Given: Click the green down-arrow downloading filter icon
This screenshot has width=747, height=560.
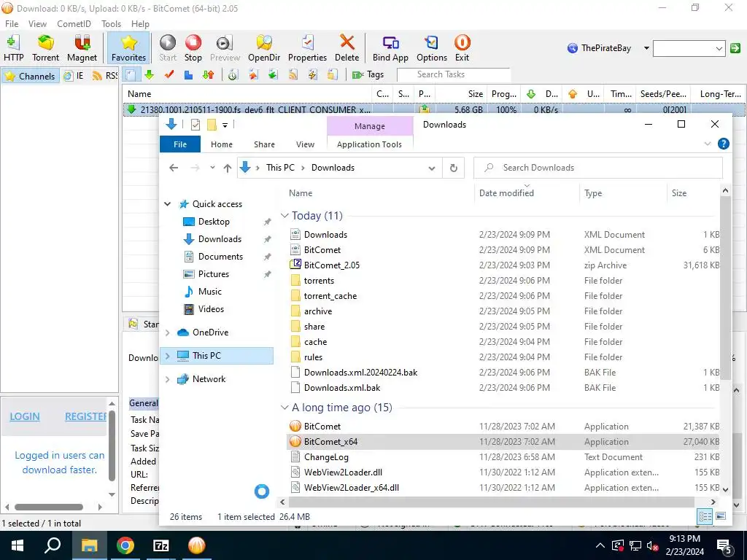Looking at the screenshot, I should (x=150, y=75).
